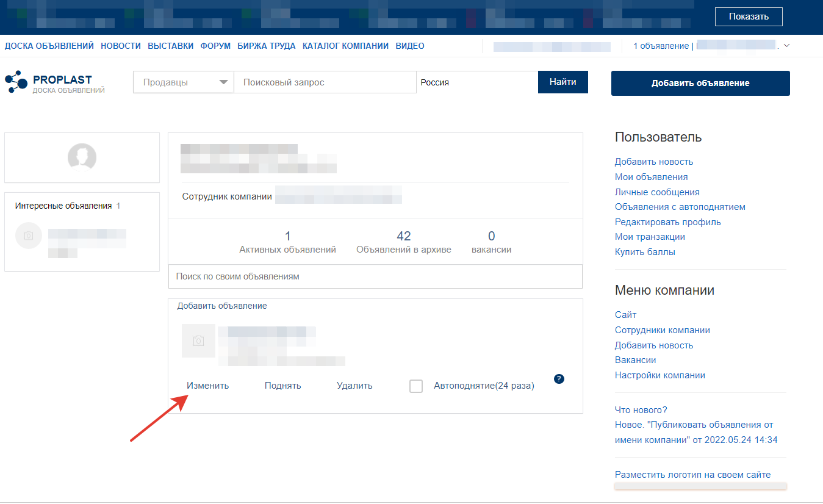The image size is (823, 504).
Task: Open the ФОРУМ menu item
Action: [x=216, y=46]
